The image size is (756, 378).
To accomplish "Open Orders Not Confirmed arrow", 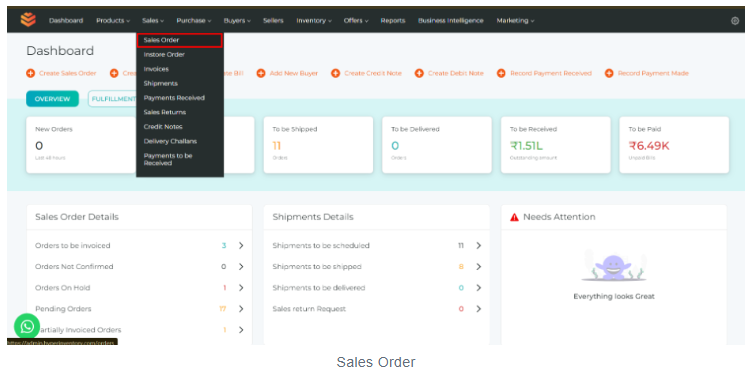I will (x=241, y=267).
